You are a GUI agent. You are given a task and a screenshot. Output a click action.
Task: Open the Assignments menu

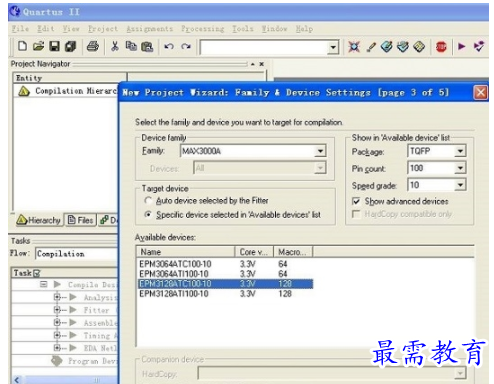tap(150, 29)
